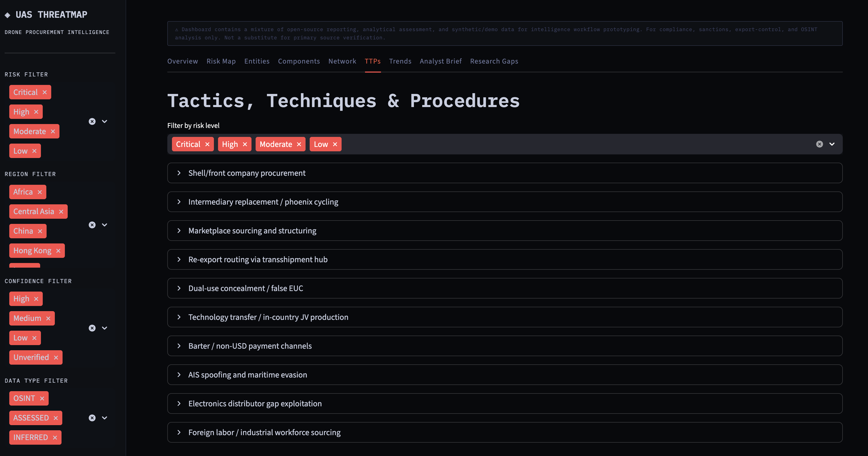Remove China tag from Region Filter
Viewport: 868px width, 456px height.
coord(40,231)
